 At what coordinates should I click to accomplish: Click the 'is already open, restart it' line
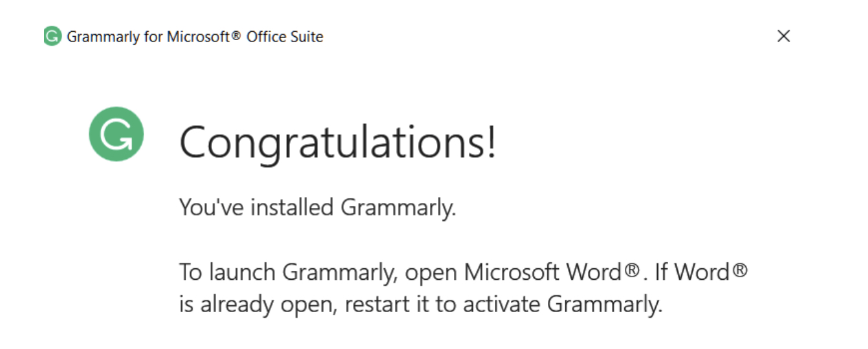pos(421,304)
